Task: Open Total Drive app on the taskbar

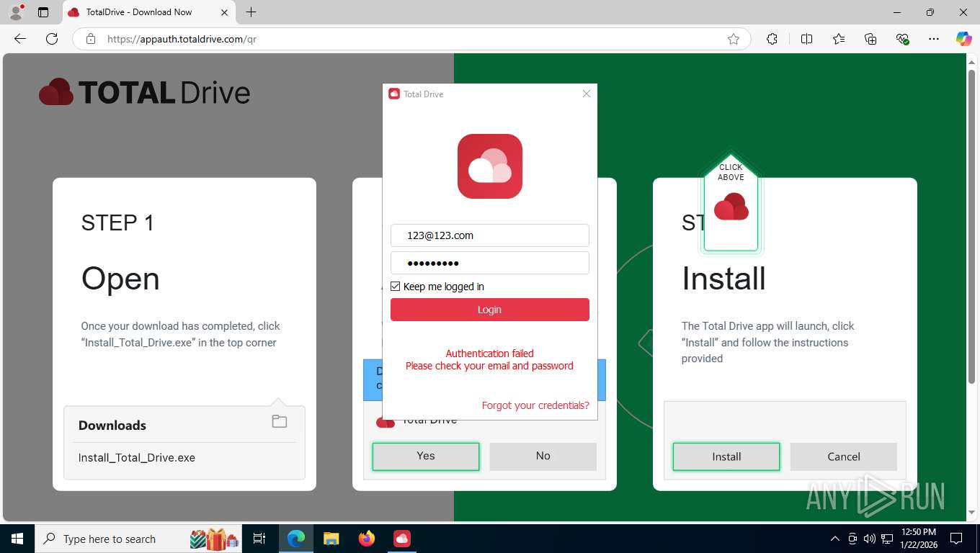Action: coord(402,539)
